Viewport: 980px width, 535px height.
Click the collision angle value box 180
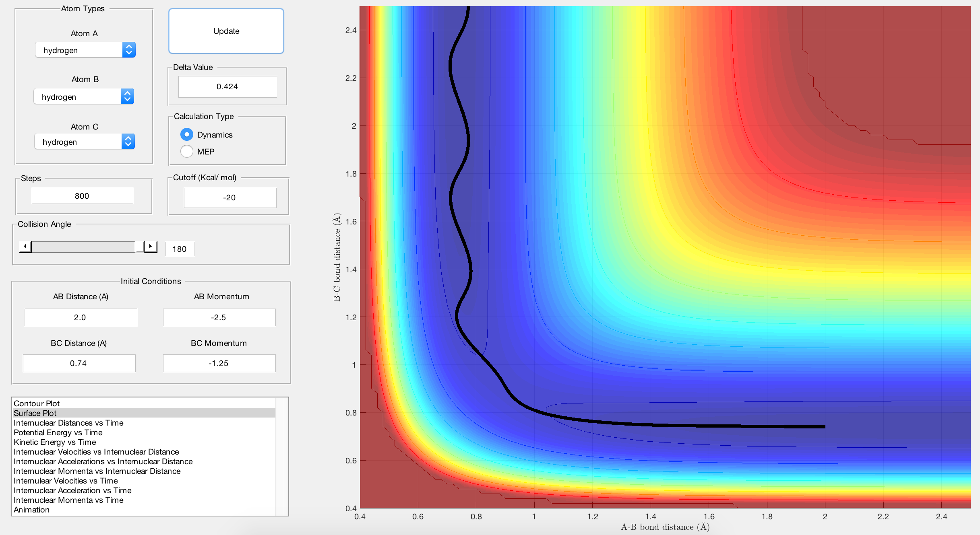point(180,249)
